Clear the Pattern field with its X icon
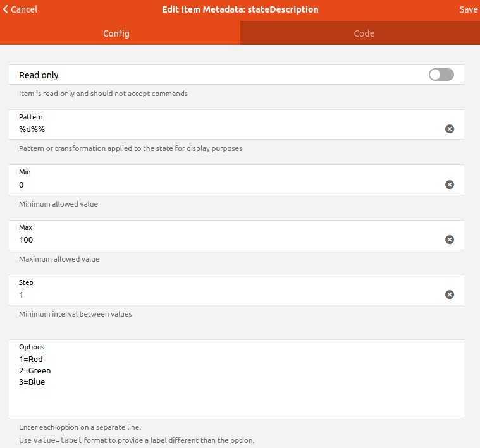 pyautogui.click(x=450, y=130)
